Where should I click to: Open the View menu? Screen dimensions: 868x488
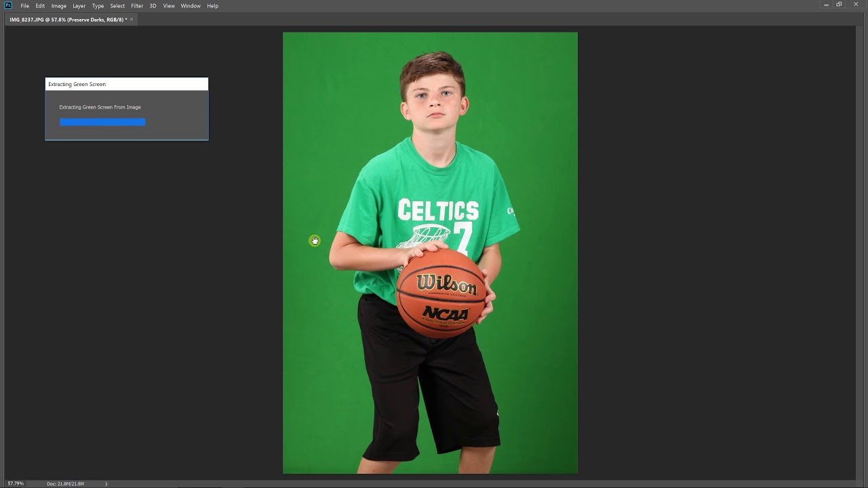pyautogui.click(x=169, y=5)
